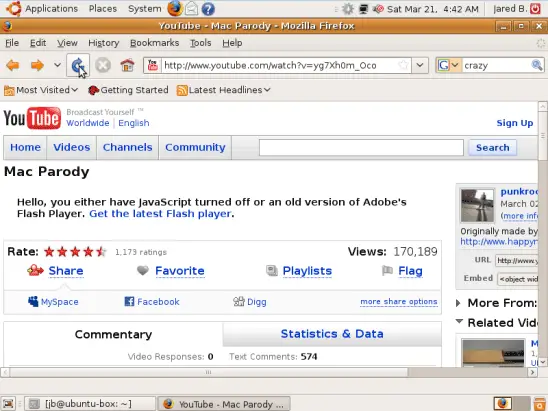Click the Share icon under the video
This screenshot has width=548, height=411.
click(x=35, y=271)
